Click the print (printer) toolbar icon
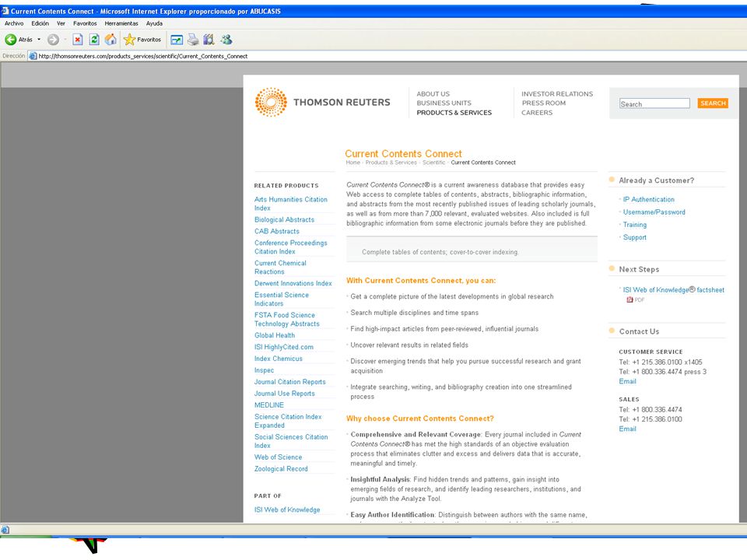Screen dimensions: 747x560 193,40
